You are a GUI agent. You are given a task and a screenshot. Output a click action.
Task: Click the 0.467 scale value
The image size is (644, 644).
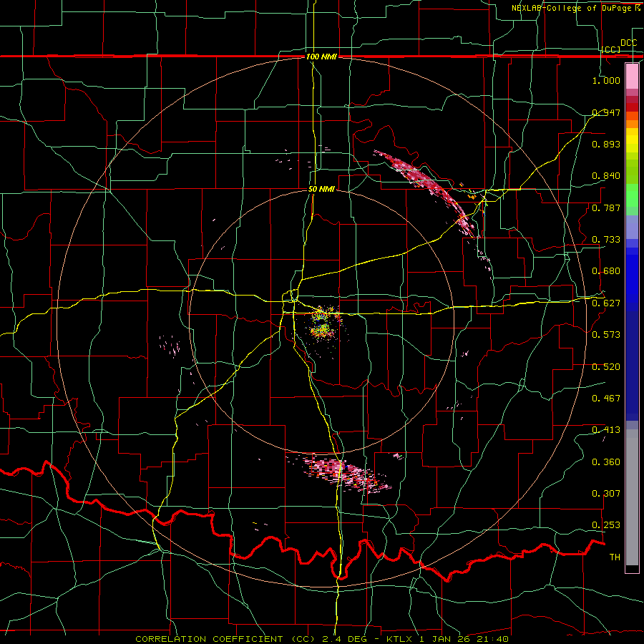pos(606,399)
